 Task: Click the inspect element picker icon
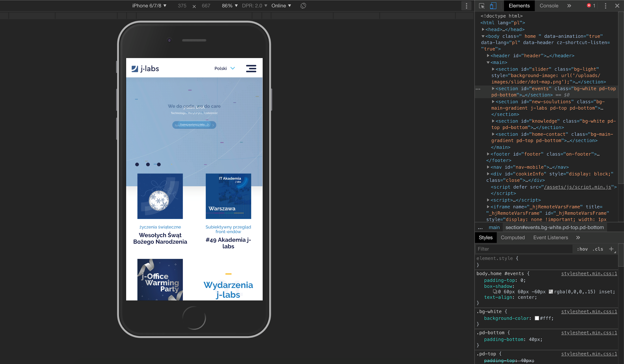tap(481, 6)
